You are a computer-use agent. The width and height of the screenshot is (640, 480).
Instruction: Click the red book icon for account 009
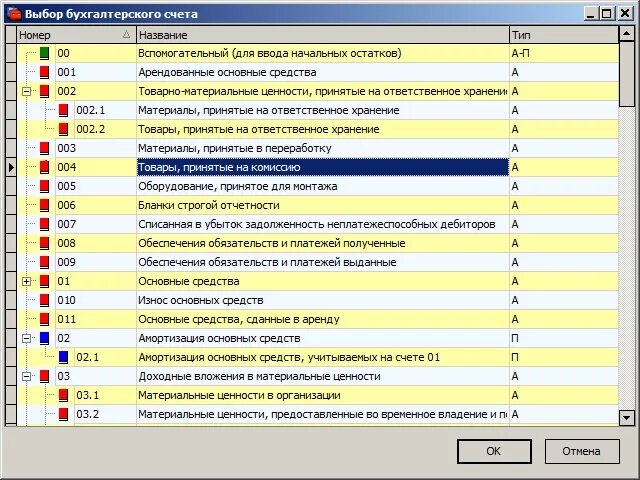44,262
